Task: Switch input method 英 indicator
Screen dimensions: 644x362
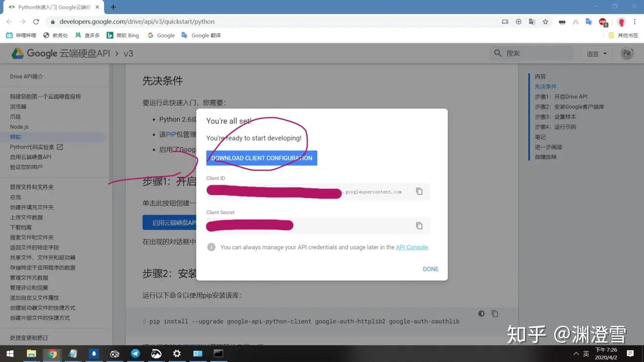Action: click(586, 354)
